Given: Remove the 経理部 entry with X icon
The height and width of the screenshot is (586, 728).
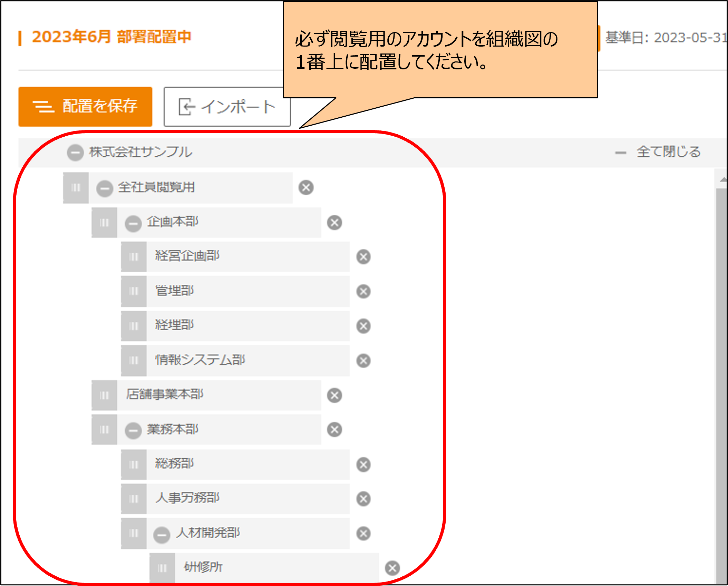Looking at the screenshot, I should coord(363,326).
